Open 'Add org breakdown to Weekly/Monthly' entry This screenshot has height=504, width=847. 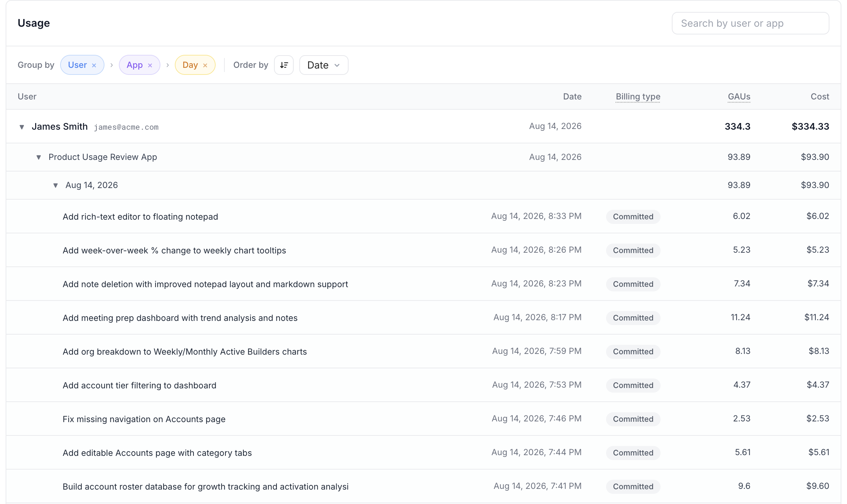point(185,352)
